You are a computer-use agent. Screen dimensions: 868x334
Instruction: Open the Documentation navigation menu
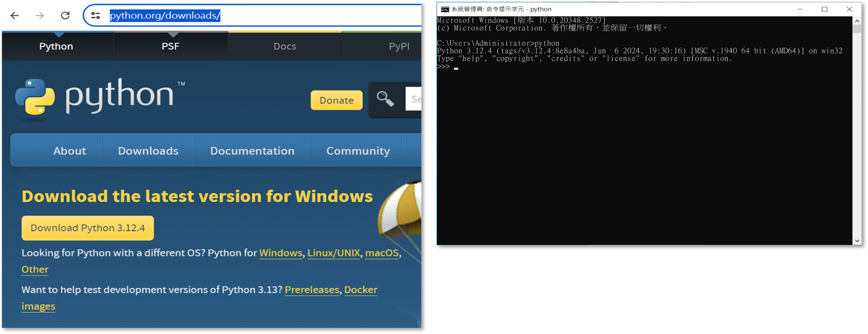click(252, 151)
